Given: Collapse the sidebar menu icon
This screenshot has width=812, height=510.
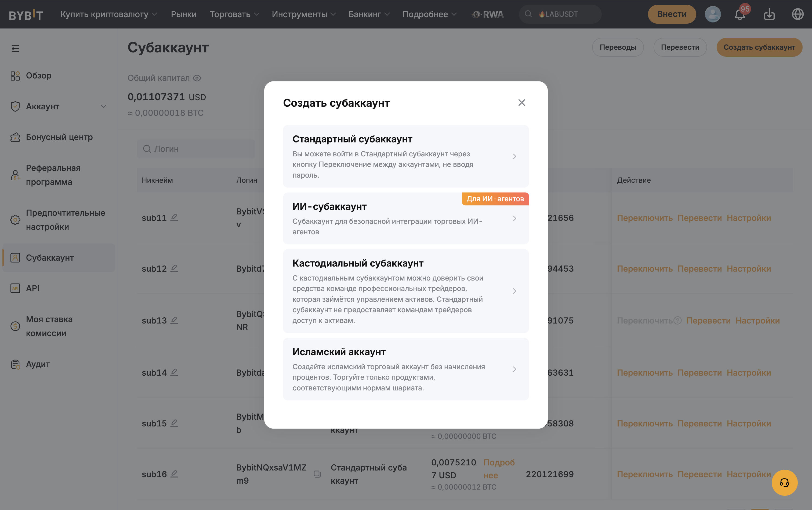Looking at the screenshot, I should pos(15,49).
